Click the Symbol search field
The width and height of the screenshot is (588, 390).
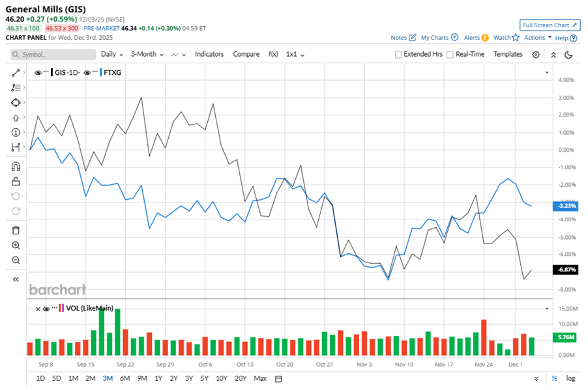[x=53, y=55]
